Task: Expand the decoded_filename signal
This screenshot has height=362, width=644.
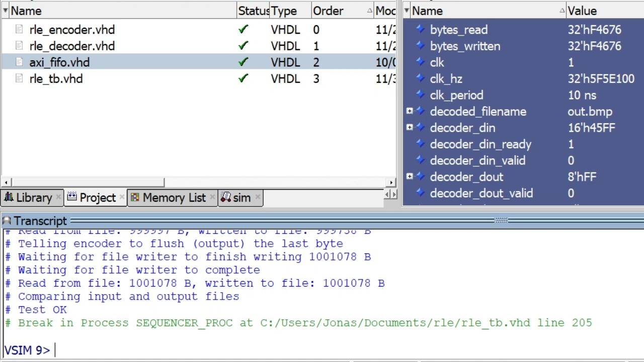Action: pyautogui.click(x=410, y=111)
